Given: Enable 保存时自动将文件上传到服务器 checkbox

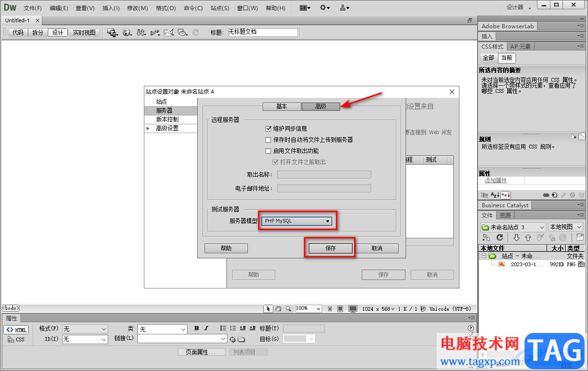Looking at the screenshot, I should (268, 140).
